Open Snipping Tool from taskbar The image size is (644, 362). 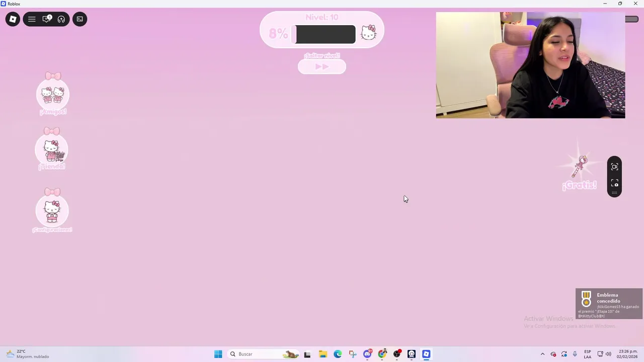tap(352, 354)
